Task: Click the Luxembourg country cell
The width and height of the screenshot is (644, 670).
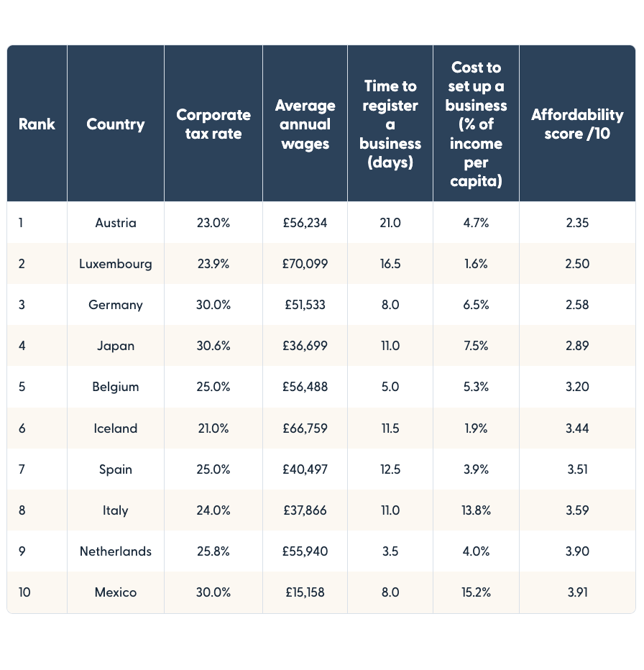Action: 115,264
